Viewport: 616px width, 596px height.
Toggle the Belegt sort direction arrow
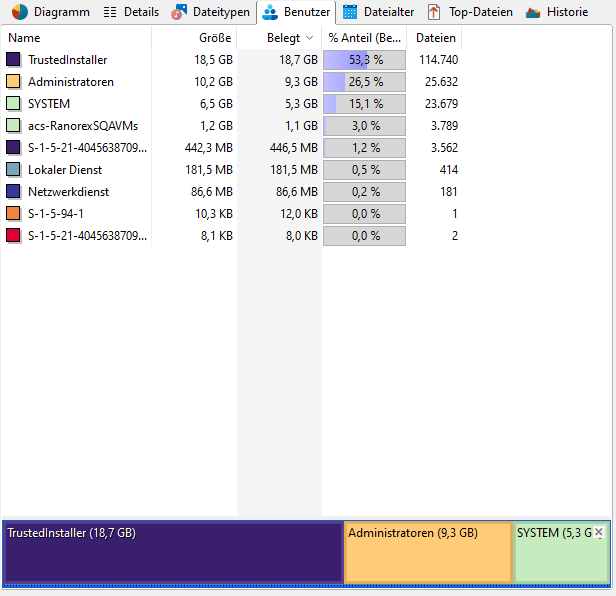pyautogui.click(x=310, y=38)
